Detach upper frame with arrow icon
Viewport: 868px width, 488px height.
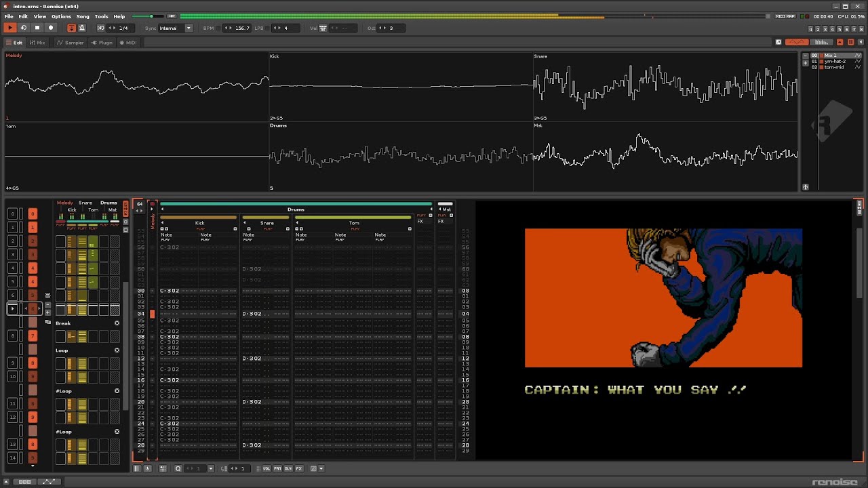[778, 42]
